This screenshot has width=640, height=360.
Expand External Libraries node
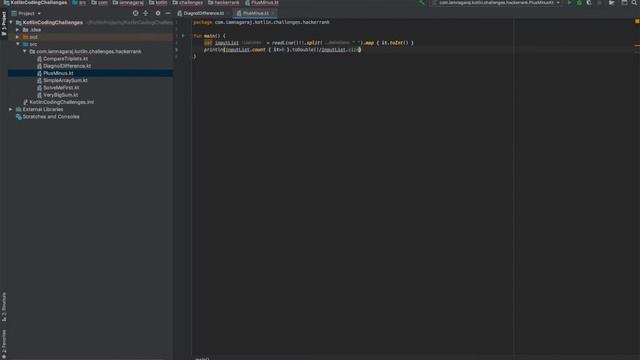pyautogui.click(x=11, y=109)
